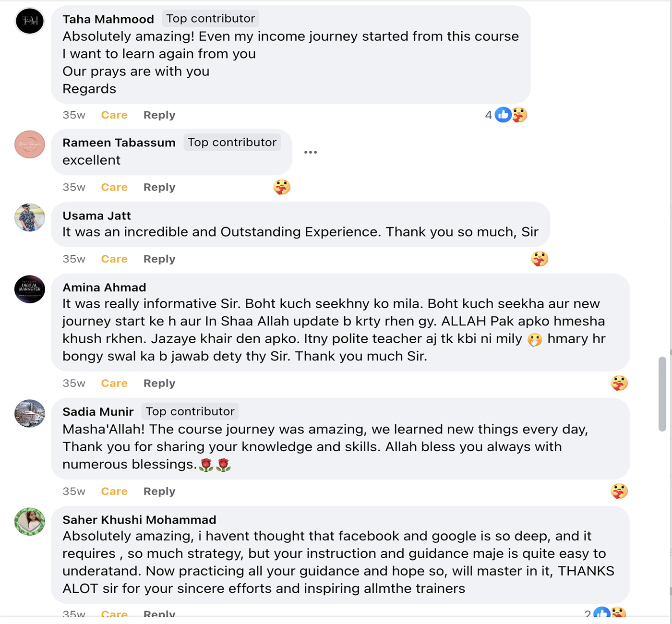Click Sadia Munir's profile avatar
Viewport: 672px width, 624px height.
(30, 413)
